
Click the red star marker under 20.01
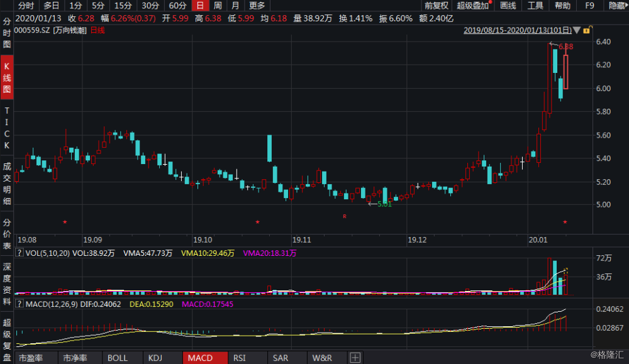pyautogui.click(x=565, y=222)
